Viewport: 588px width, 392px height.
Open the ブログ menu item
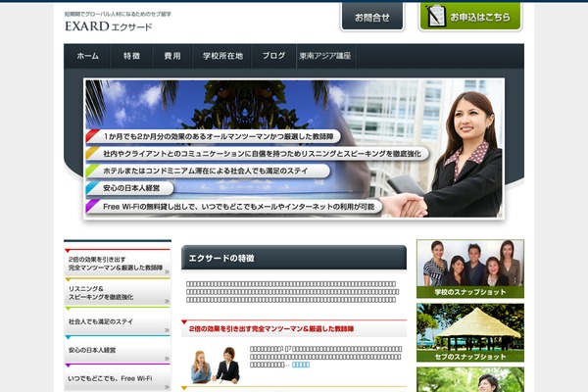[273, 56]
